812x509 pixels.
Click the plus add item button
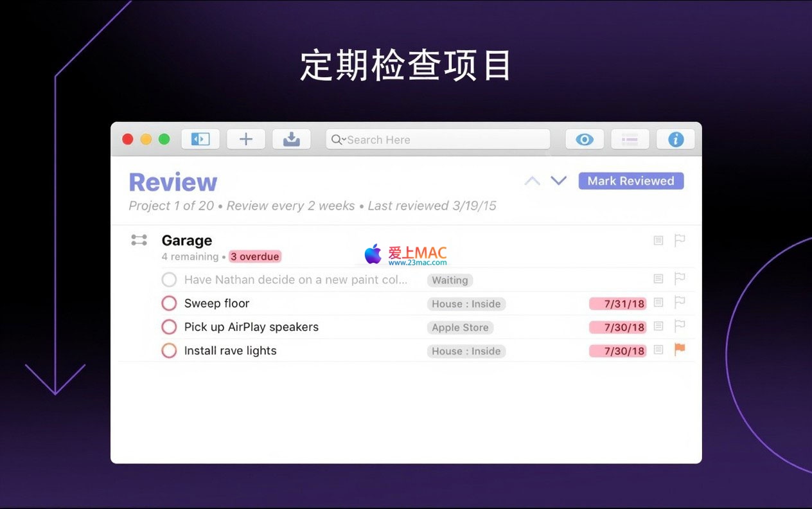246,139
